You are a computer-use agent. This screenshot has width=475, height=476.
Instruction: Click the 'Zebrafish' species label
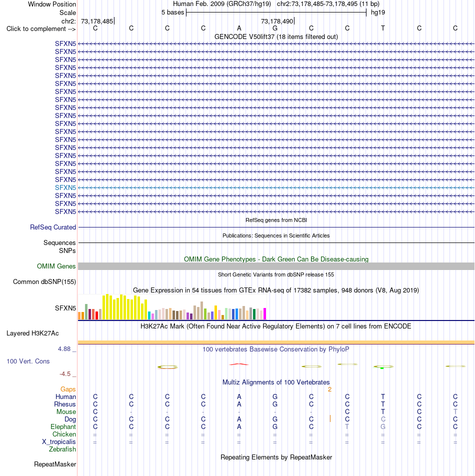click(62, 449)
